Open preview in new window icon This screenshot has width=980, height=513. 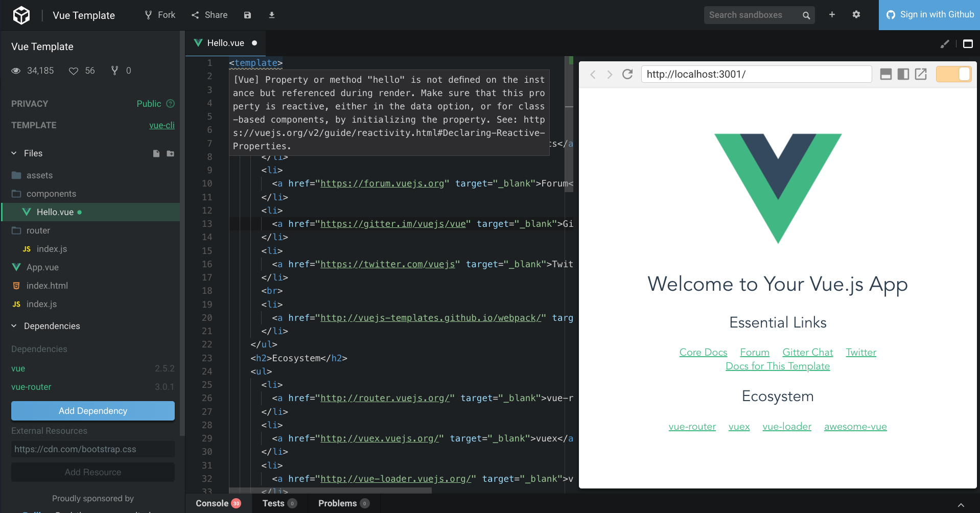(921, 74)
